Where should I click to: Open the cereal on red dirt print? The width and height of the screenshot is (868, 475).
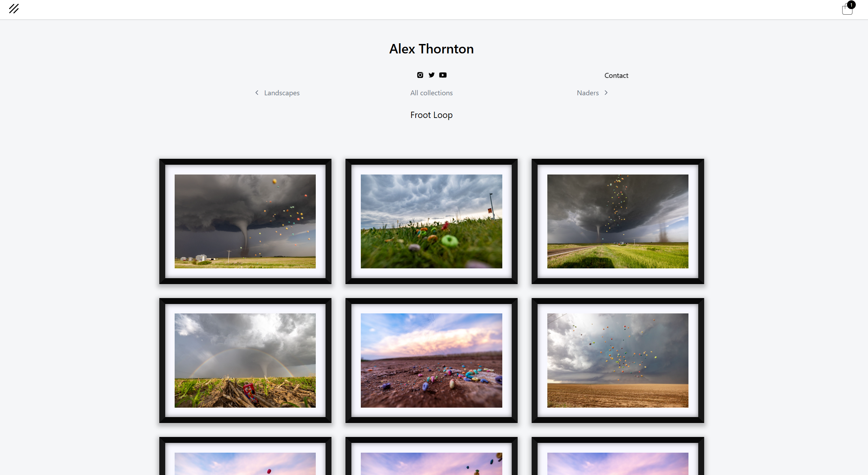(431, 361)
